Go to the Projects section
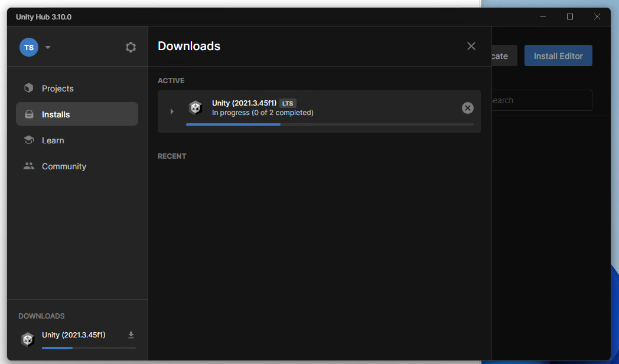The width and height of the screenshot is (619, 364). point(77,88)
